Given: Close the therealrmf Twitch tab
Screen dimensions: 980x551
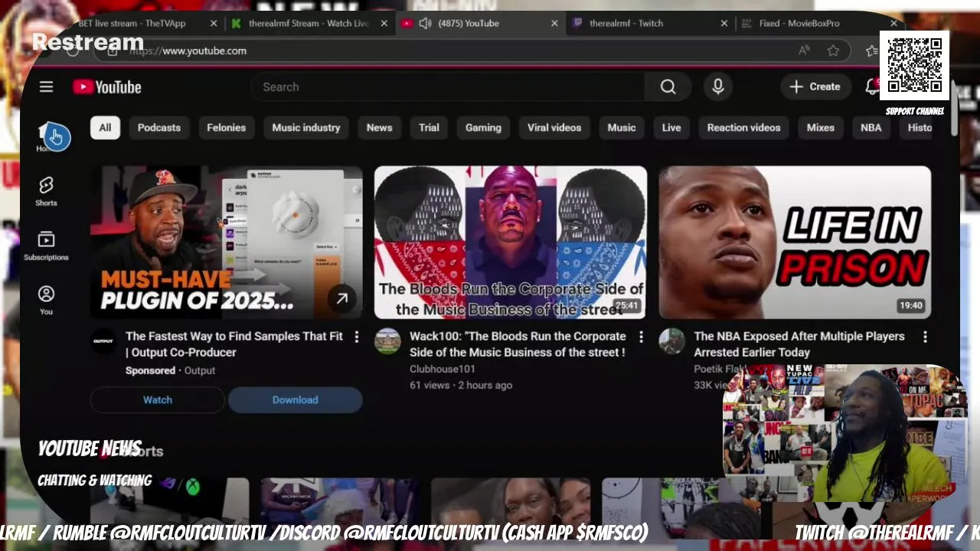Looking at the screenshot, I should 724,23.
